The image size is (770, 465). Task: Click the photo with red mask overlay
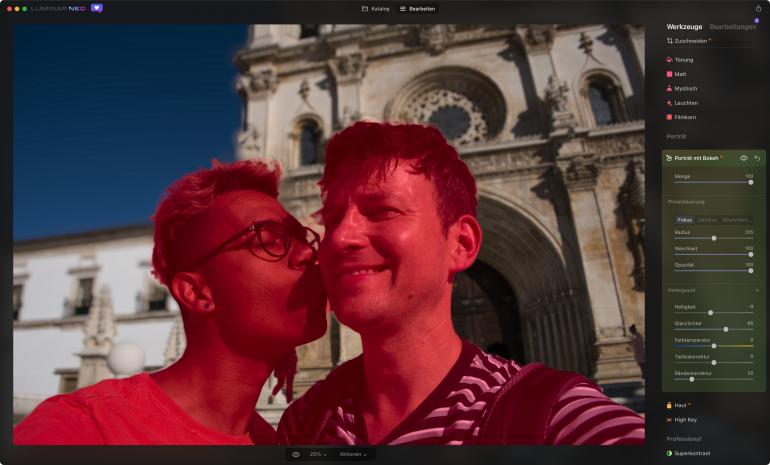point(329,235)
